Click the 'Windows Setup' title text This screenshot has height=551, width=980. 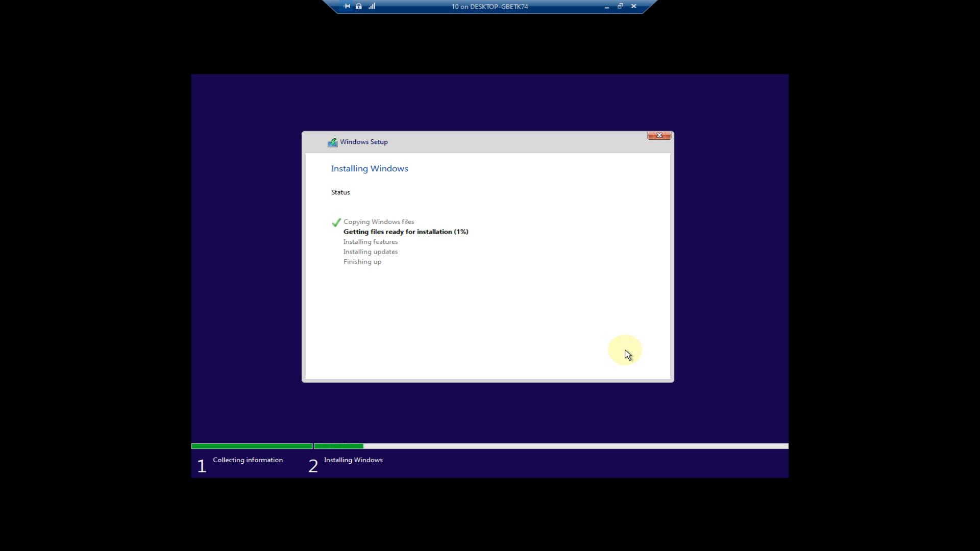pos(364,142)
